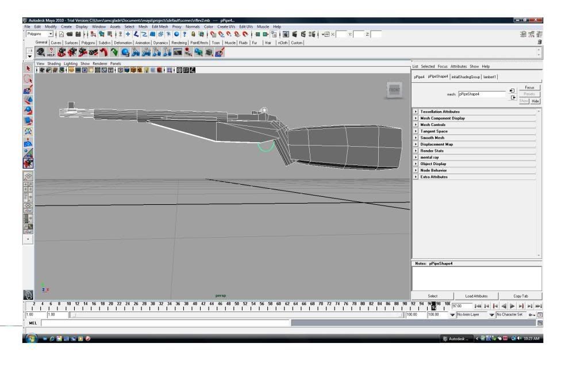Switch to the Rendering shelf tab

click(x=179, y=43)
